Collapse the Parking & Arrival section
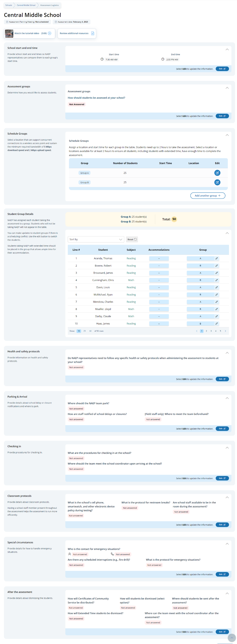Screen dimensions: 237x644 click(227, 398)
